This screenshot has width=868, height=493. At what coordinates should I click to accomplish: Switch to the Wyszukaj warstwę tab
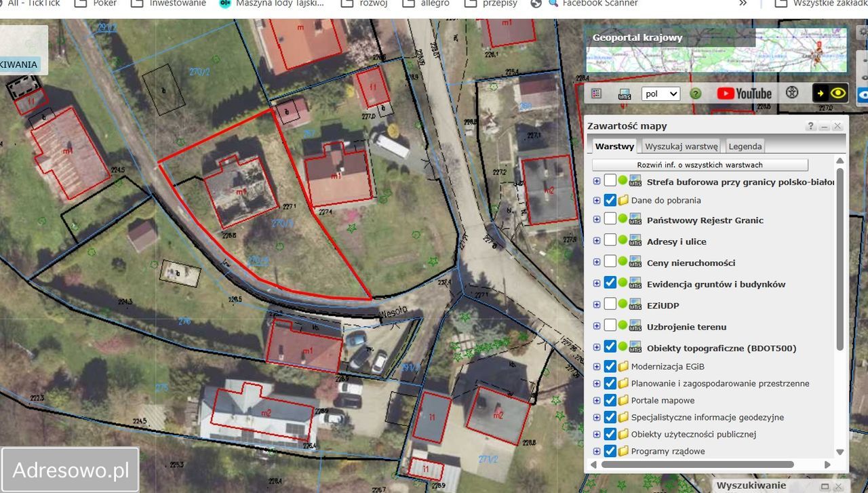[x=681, y=146]
